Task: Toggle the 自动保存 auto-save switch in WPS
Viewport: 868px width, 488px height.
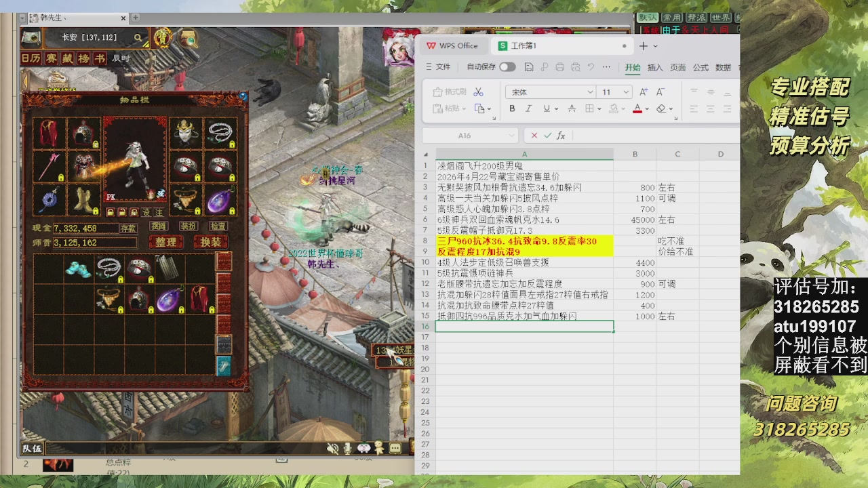Action: [x=507, y=67]
